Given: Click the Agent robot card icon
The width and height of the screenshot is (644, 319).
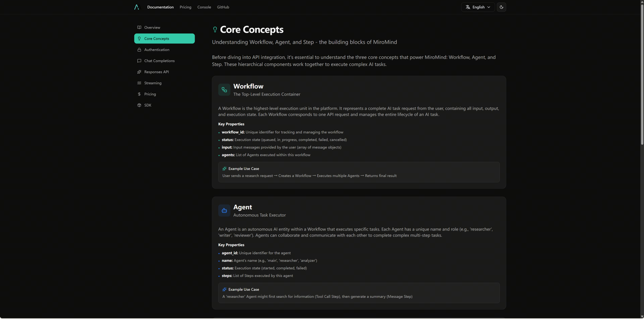Looking at the screenshot, I should point(224,211).
